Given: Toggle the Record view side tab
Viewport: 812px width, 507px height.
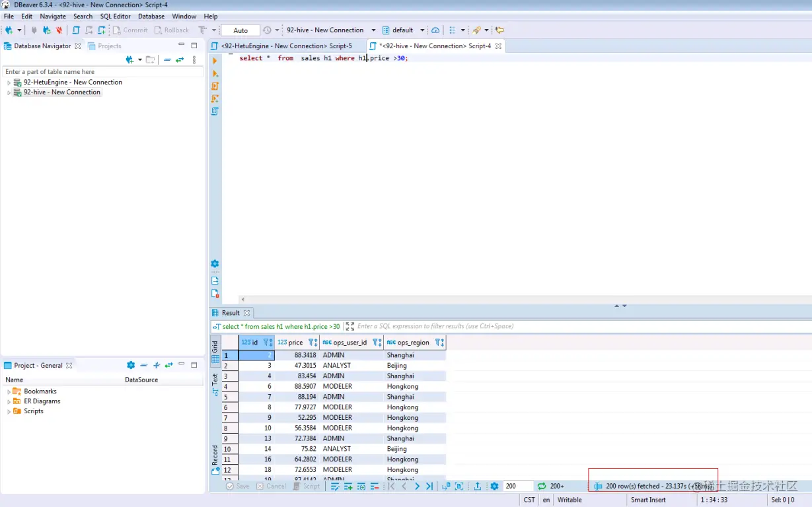Looking at the screenshot, I should [x=215, y=460].
